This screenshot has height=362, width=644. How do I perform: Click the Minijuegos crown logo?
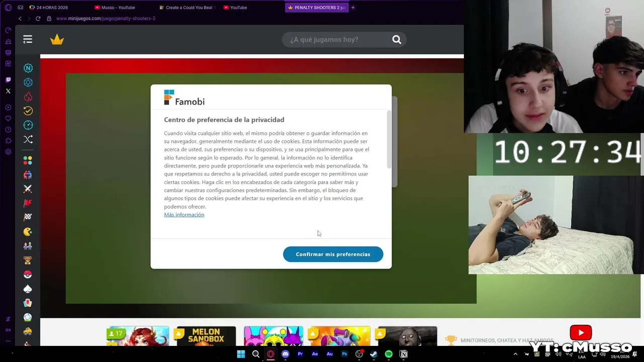(57, 40)
